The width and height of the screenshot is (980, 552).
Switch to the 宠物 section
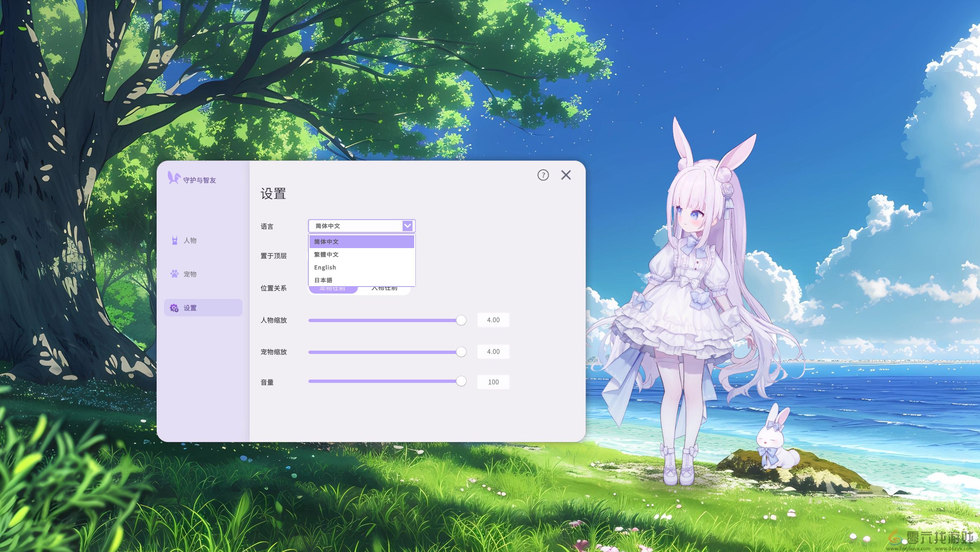point(189,274)
